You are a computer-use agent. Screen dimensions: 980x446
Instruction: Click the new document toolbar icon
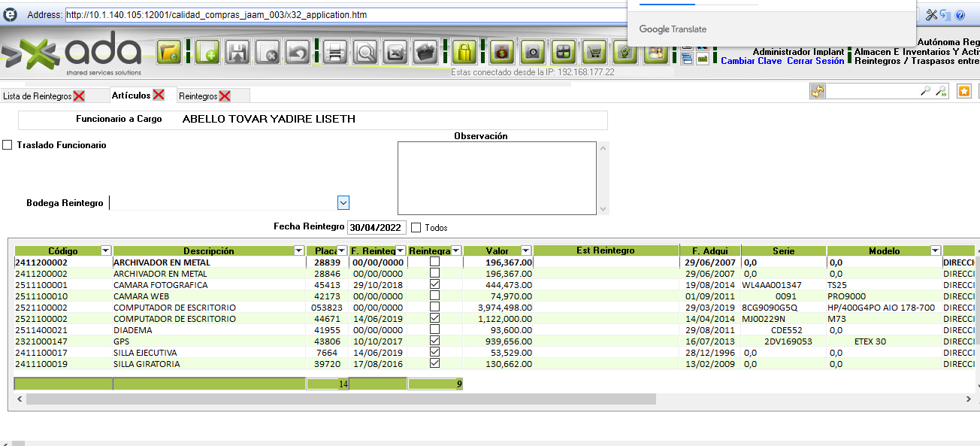[x=207, y=53]
